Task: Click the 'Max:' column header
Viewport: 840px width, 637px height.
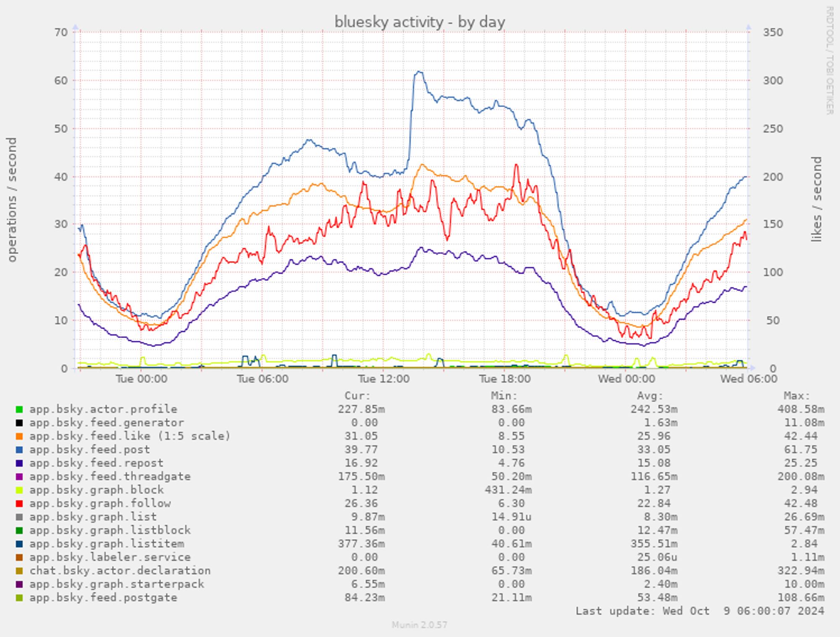Action: 797,396
